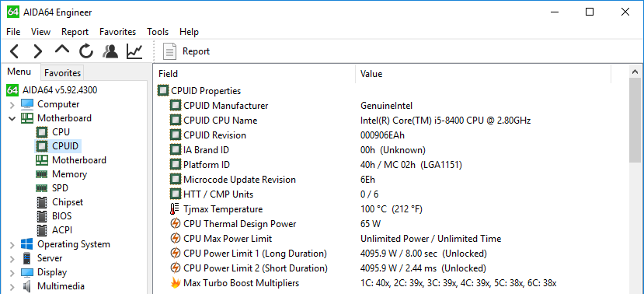
Task: Click the vertical scrollbar thumb
Action: point(635,121)
